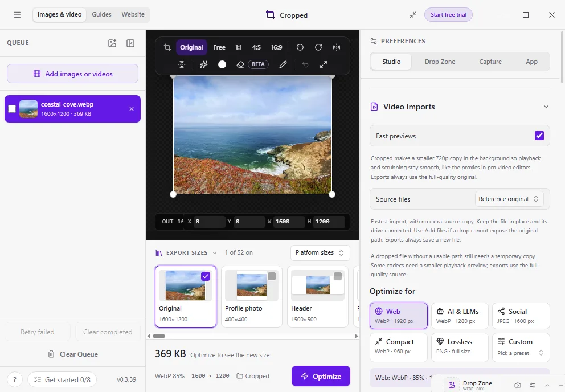Expand the preview to fullscreen

(324, 64)
